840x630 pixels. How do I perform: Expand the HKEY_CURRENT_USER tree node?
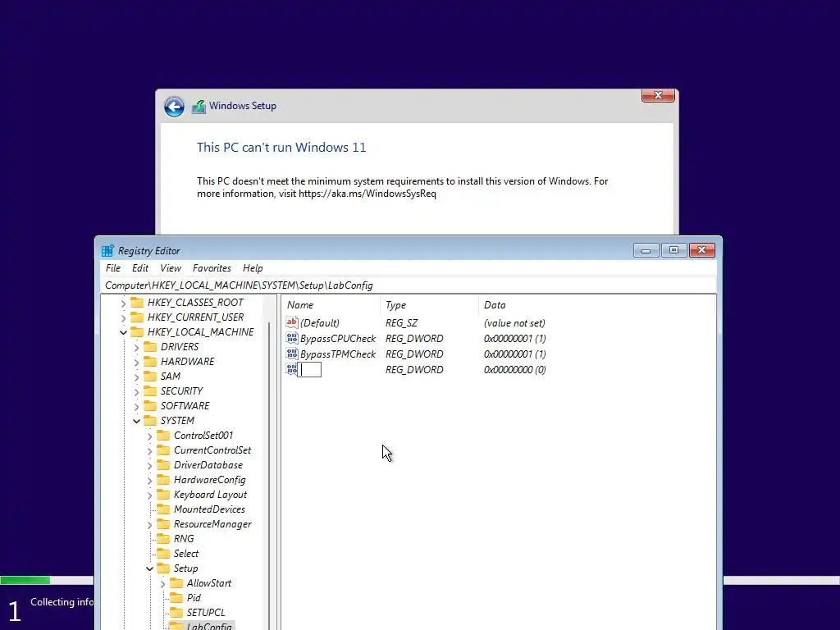(123, 317)
